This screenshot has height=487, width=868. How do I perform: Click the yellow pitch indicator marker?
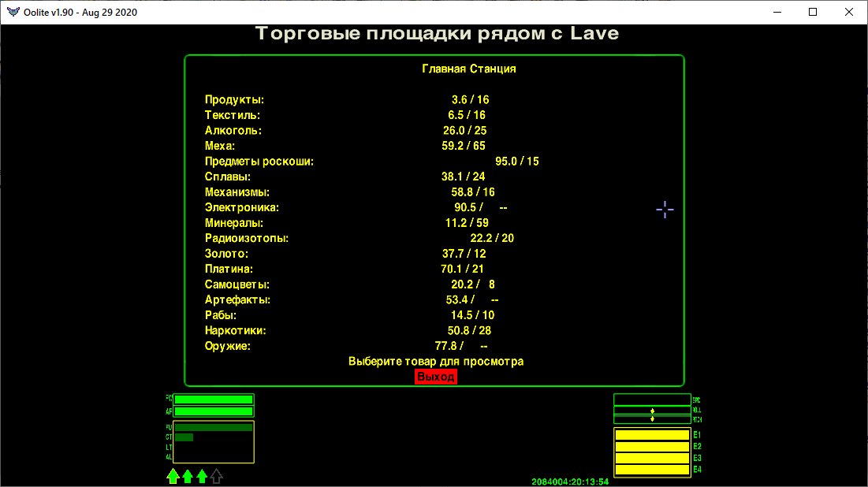tap(652, 419)
